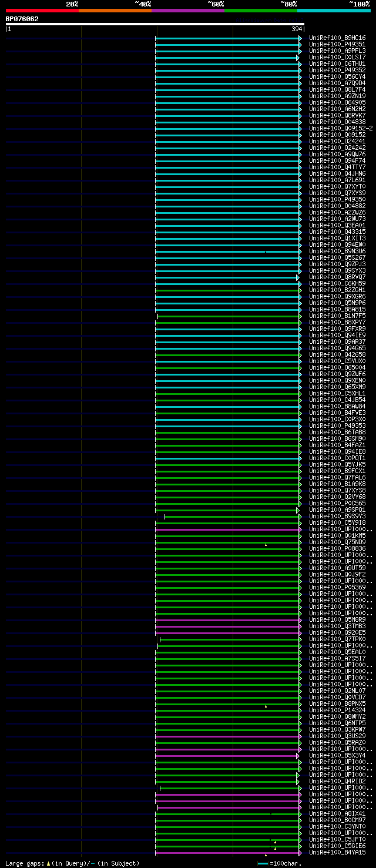Select hit label UniRef100_C0LSI7
Viewport: 376px width, 868px height.
pos(337,57)
